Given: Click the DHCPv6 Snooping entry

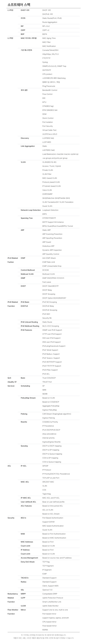Looking at the screenshot, I should click(50, 310).
